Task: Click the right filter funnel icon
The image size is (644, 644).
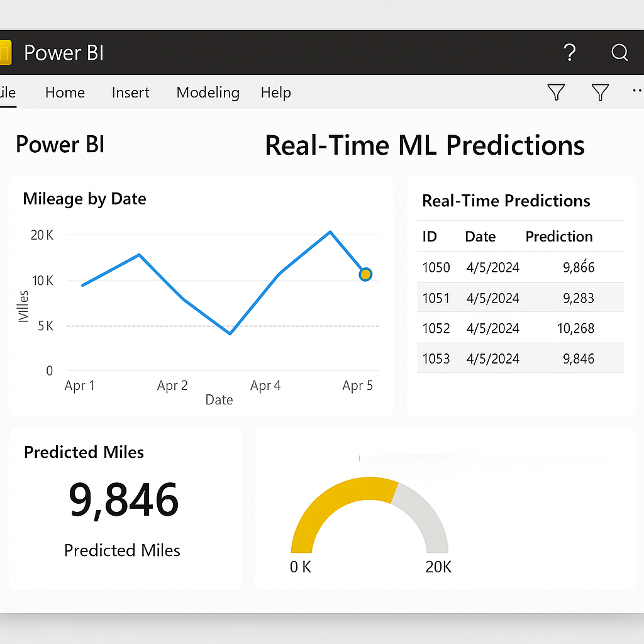Action: pos(601,93)
